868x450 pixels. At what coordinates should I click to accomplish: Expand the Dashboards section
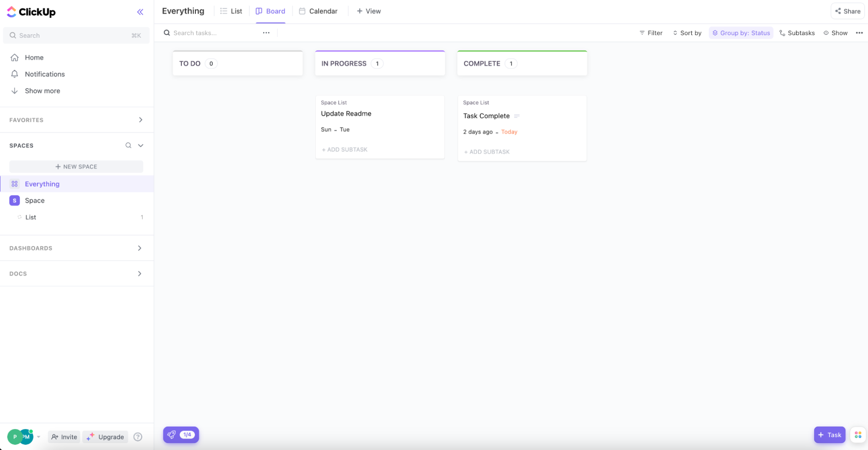tap(139, 248)
